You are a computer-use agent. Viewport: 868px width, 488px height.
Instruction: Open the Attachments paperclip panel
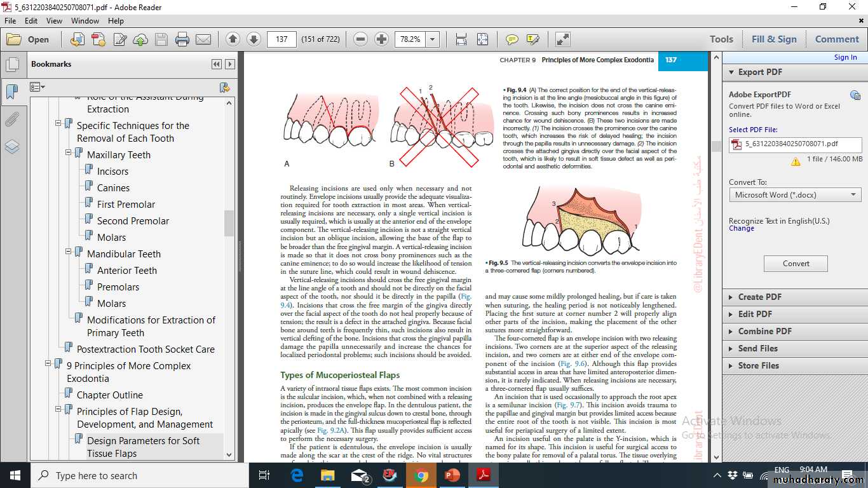coord(12,119)
